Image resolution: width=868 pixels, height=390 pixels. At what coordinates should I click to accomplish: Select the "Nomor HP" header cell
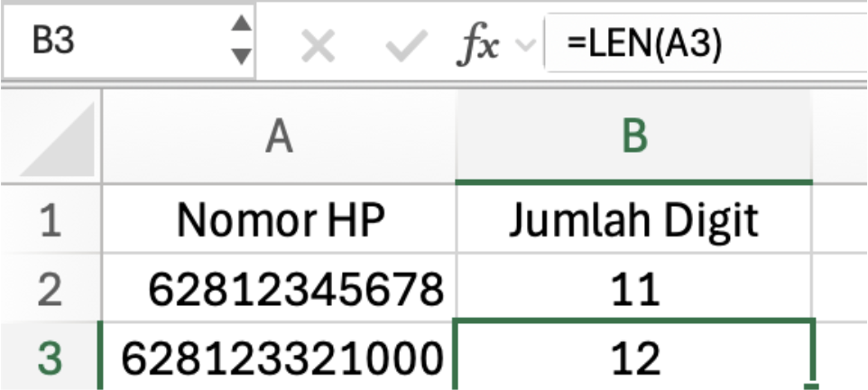click(279, 221)
